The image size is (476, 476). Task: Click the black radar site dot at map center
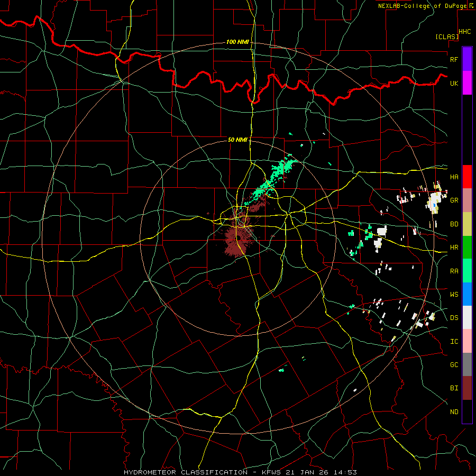click(x=239, y=237)
